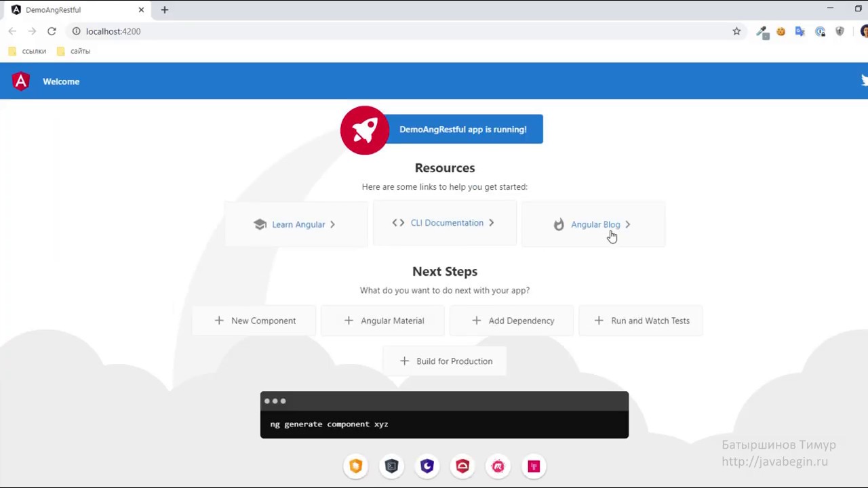Open the magenta Gitter icon
This screenshot has height=488, width=868.
(x=534, y=466)
